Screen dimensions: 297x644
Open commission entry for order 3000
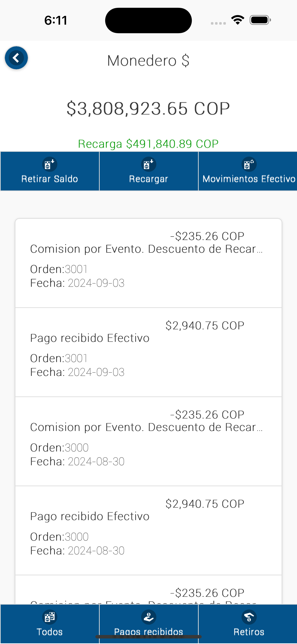click(x=148, y=441)
